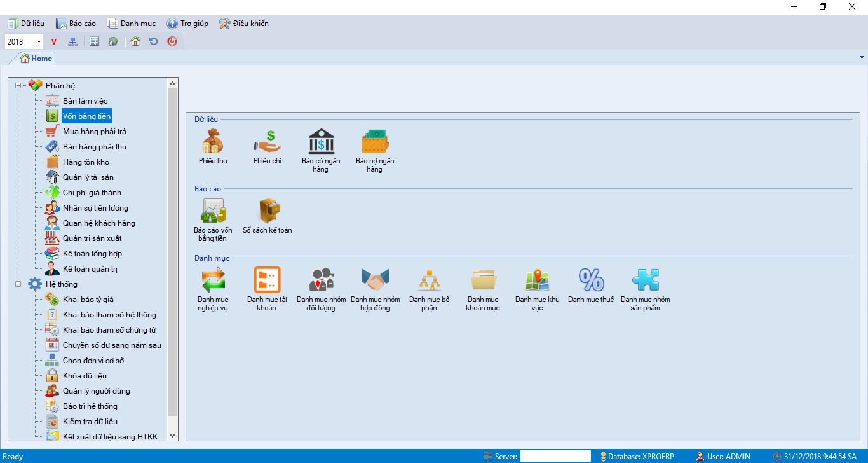Collapse the Phân hệ tree node
The image size is (868, 463).
point(18,86)
